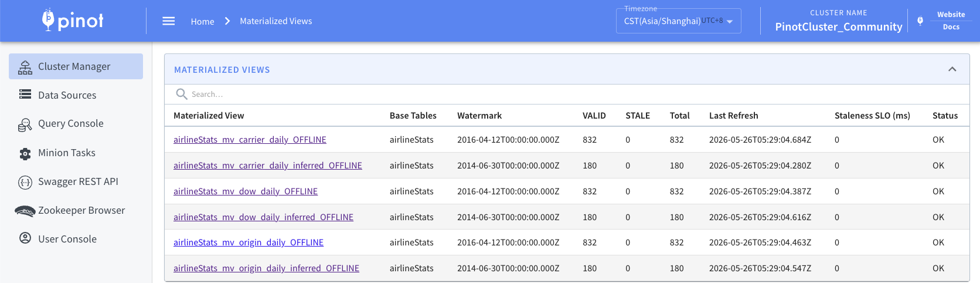This screenshot has height=283, width=980.
Task: Open airlineStats_mv_origin_daily_OFFLINE view
Action: point(249,242)
